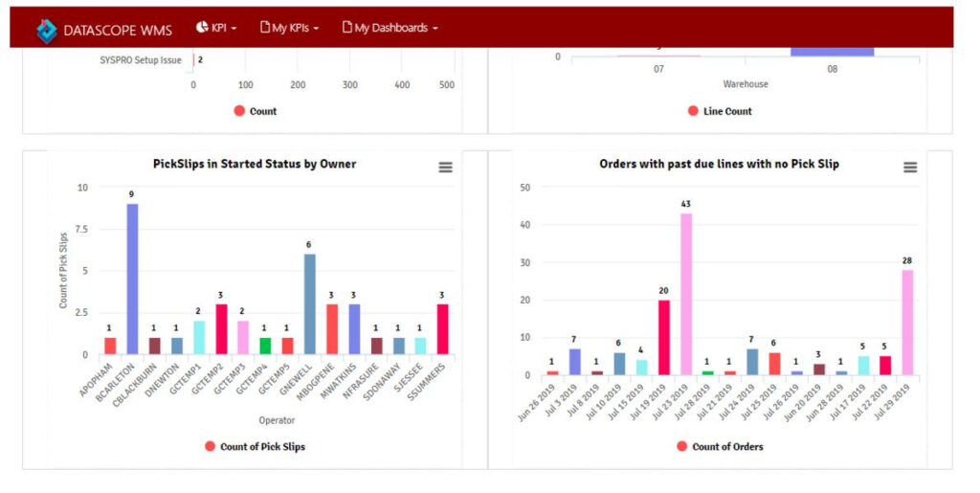980x493 pixels.
Task: Open the Orders past due chart menu icon
Action: [x=910, y=168]
